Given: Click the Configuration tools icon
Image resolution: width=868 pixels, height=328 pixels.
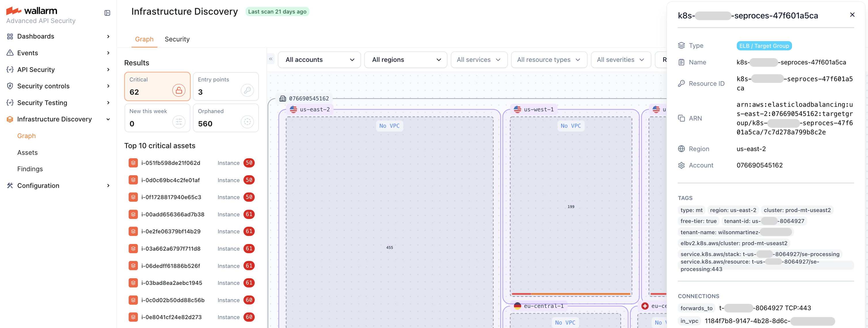Looking at the screenshot, I should [10, 186].
